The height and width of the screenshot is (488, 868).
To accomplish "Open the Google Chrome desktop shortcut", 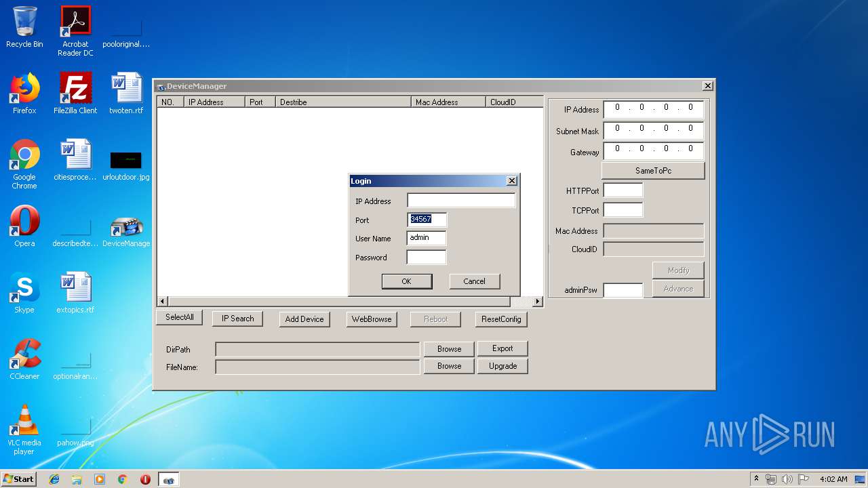I will click(x=24, y=164).
